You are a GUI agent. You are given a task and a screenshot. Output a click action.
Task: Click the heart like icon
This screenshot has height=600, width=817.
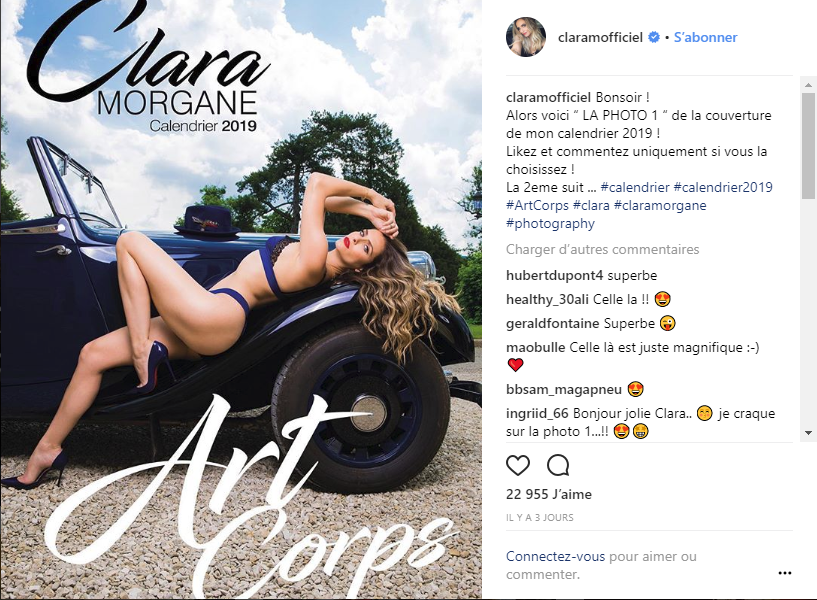pyautogui.click(x=518, y=465)
